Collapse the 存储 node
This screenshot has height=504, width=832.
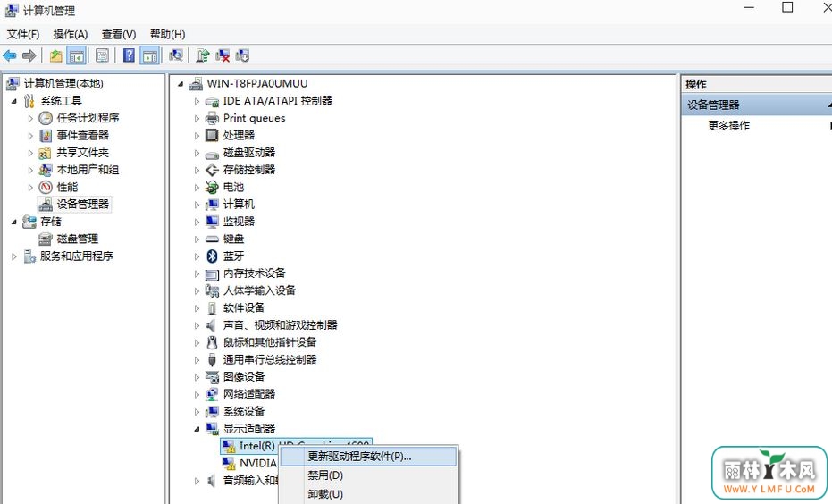(13, 222)
